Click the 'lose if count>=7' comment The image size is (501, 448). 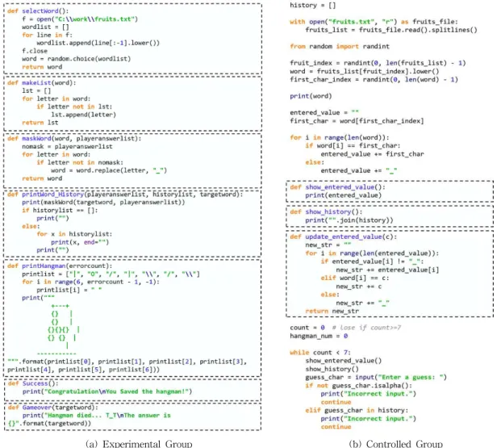point(366,328)
